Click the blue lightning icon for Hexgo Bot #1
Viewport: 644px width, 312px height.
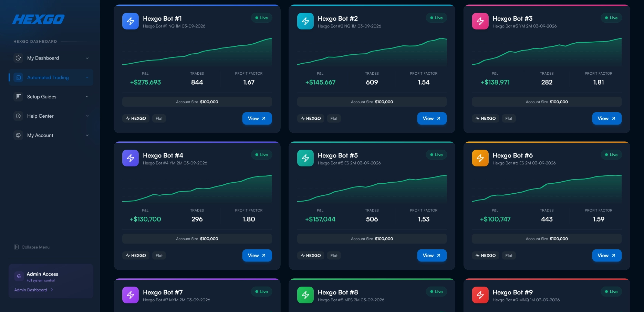point(131,21)
